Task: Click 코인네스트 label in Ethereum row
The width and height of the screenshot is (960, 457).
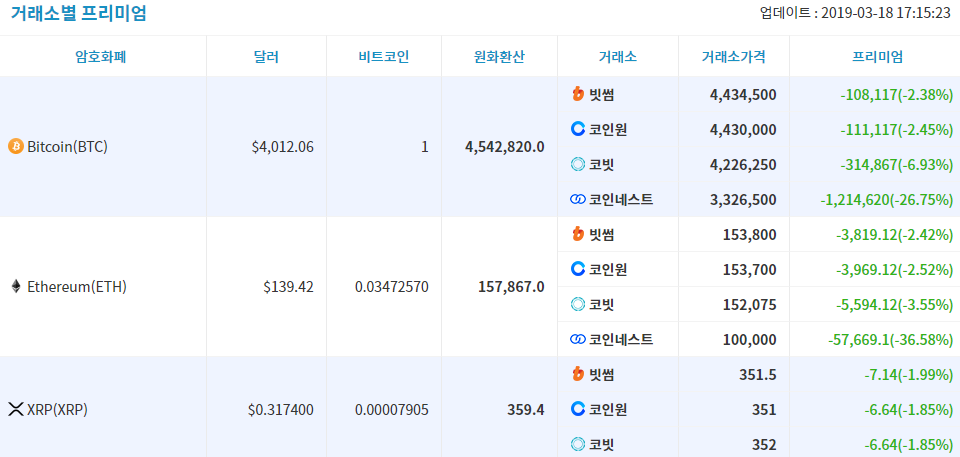Action: (621, 339)
